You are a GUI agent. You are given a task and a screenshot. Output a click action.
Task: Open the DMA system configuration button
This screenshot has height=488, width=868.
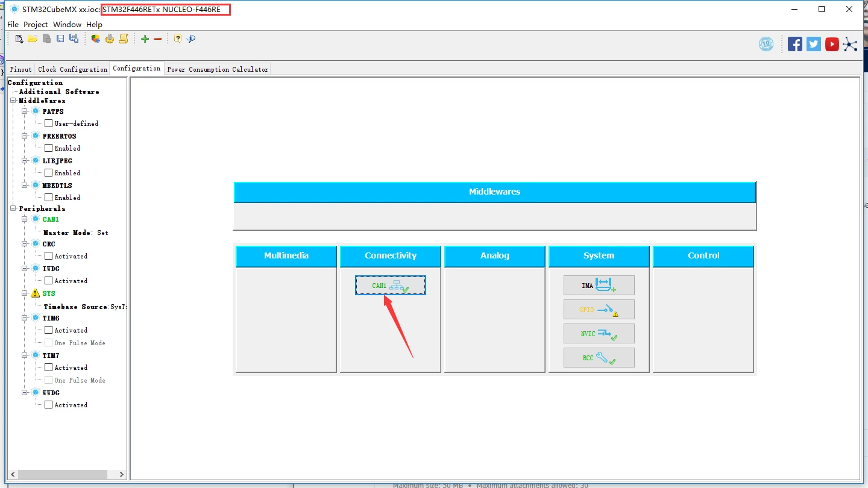599,286
